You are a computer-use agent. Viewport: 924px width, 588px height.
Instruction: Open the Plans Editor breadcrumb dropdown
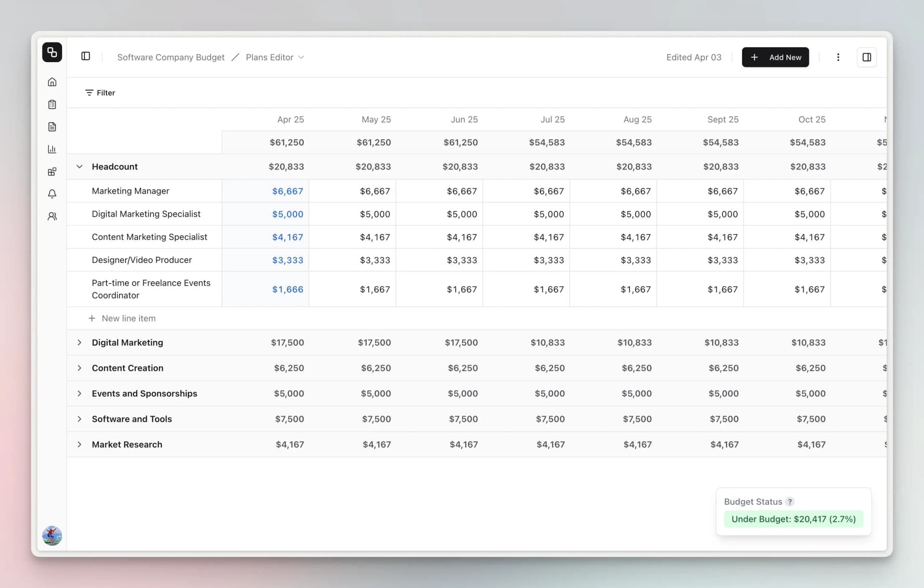click(302, 57)
